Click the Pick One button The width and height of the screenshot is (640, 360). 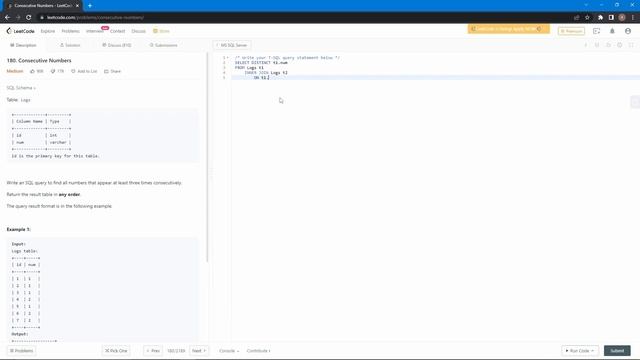click(116, 351)
